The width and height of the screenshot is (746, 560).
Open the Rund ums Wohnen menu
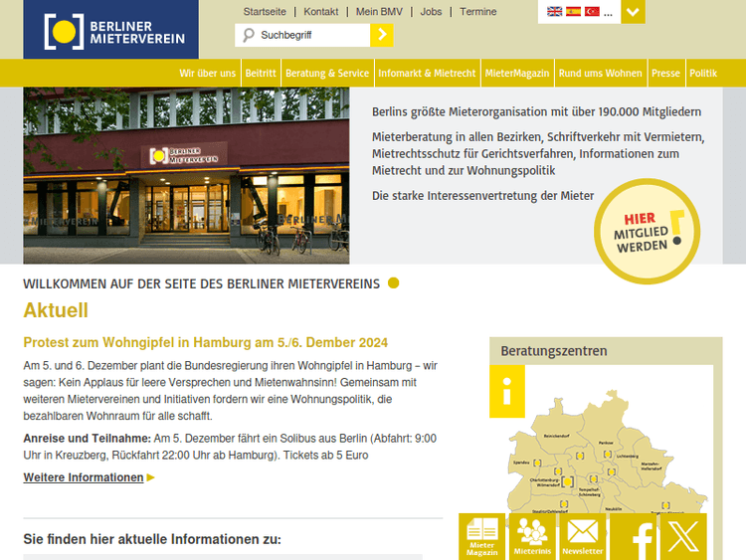[601, 74]
